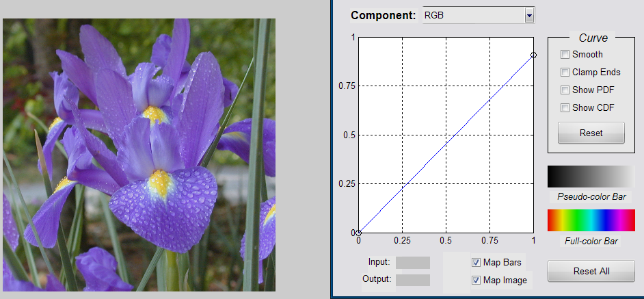The height and width of the screenshot is (299, 644).
Task: Check the Show PDF option
Action: [565, 90]
